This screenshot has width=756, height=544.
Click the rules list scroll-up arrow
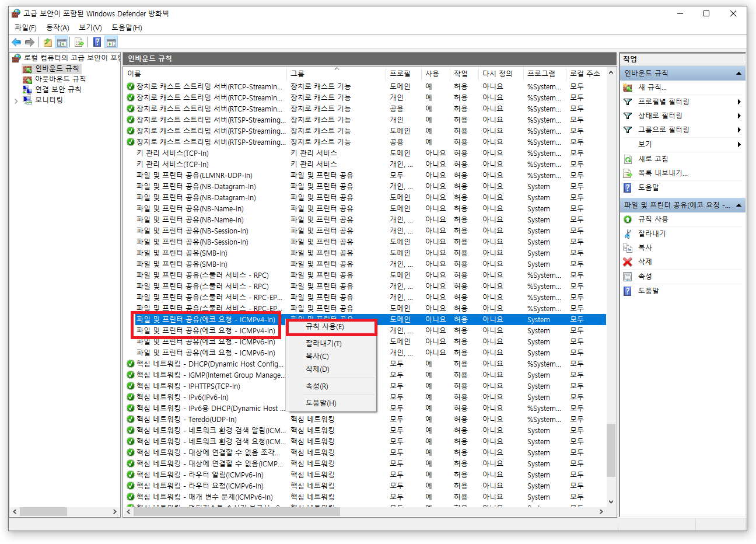click(611, 73)
